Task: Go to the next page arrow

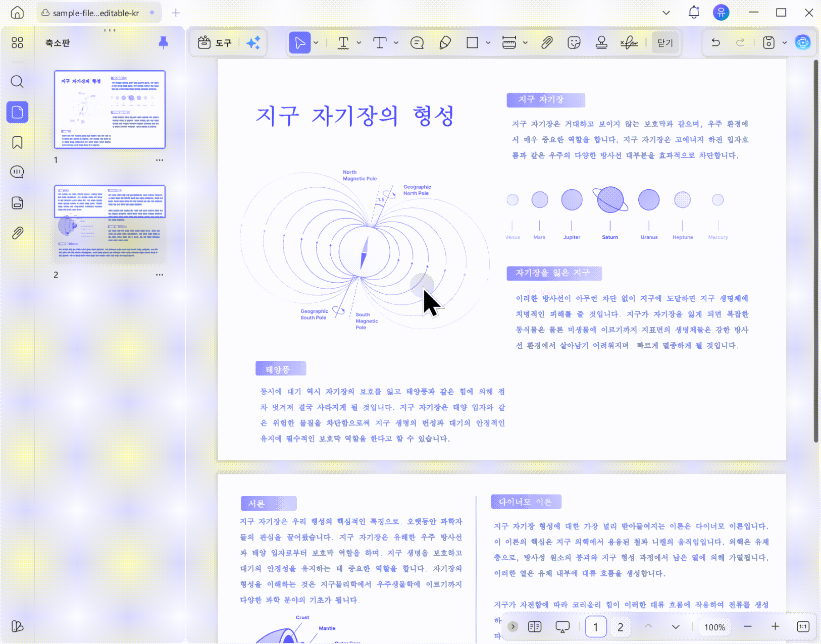Action: coord(676,626)
